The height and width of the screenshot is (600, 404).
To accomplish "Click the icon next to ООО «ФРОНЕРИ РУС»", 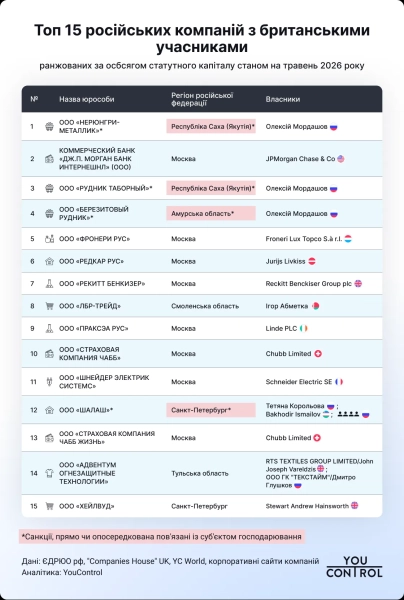I will [x=49, y=239].
